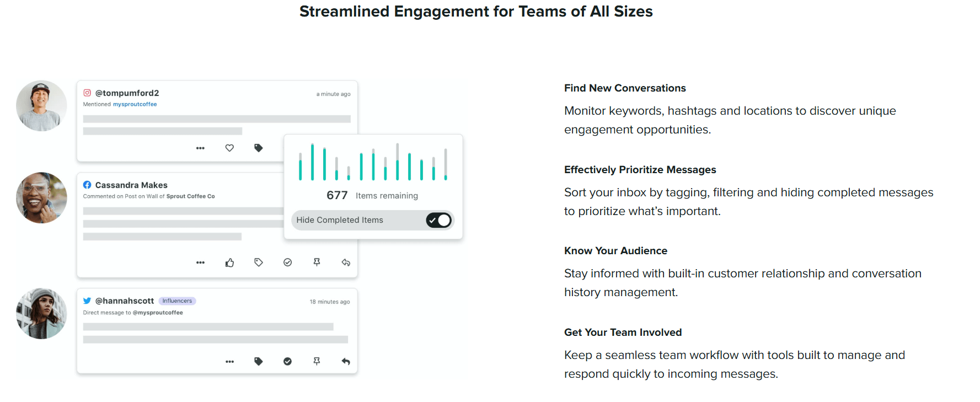Click the completed checkmark on @hannahscott card
This screenshot has height=402, width=980.
[287, 361]
